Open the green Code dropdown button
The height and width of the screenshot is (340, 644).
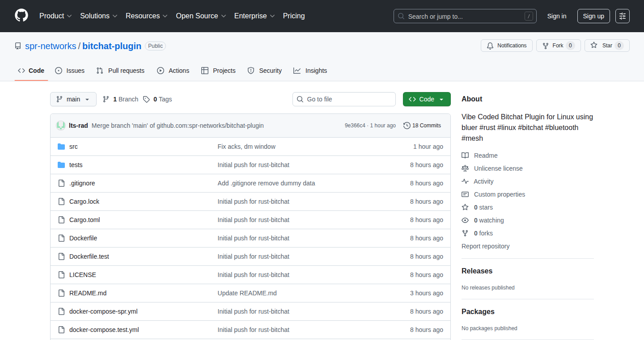coord(427,99)
